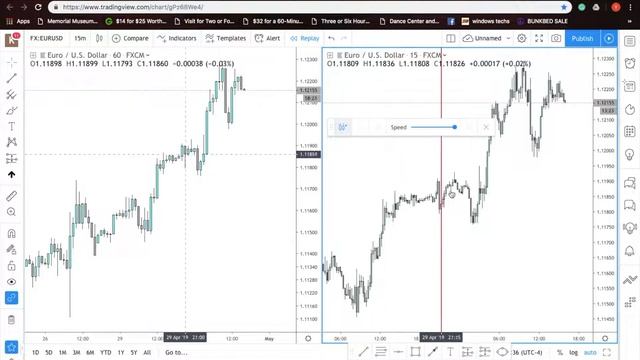The image size is (640, 360).
Task: Select the prediction and measurement tool
Action: coord(11,158)
